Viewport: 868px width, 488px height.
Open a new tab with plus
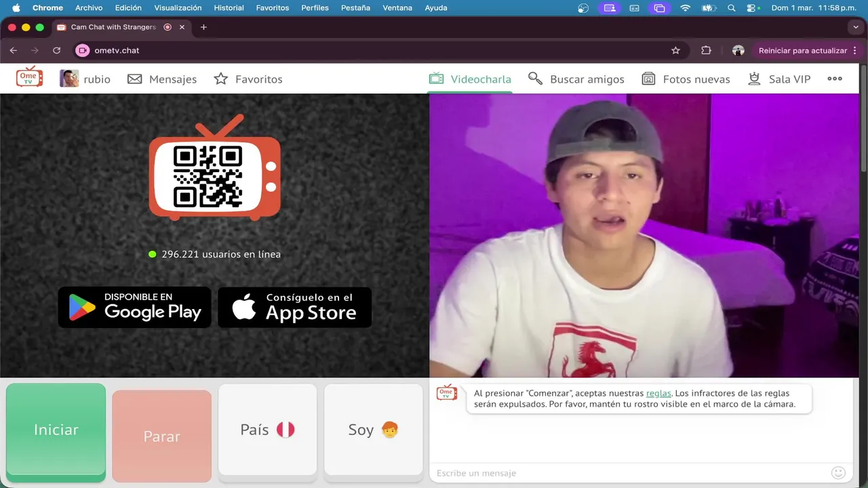point(203,27)
